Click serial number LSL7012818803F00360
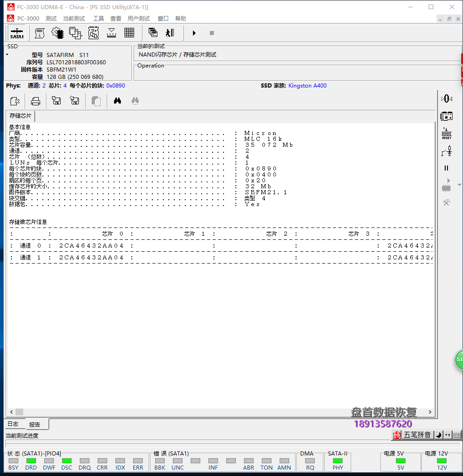Viewport: 463px width, 476px height. [x=76, y=62]
